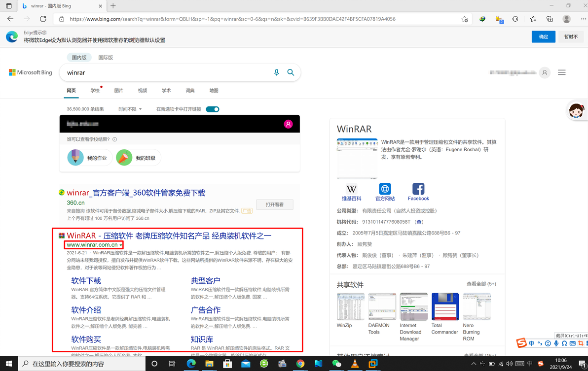Open the chat assistant avatar at right edge
This screenshot has width=588, height=371.
(x=576, y=111)
